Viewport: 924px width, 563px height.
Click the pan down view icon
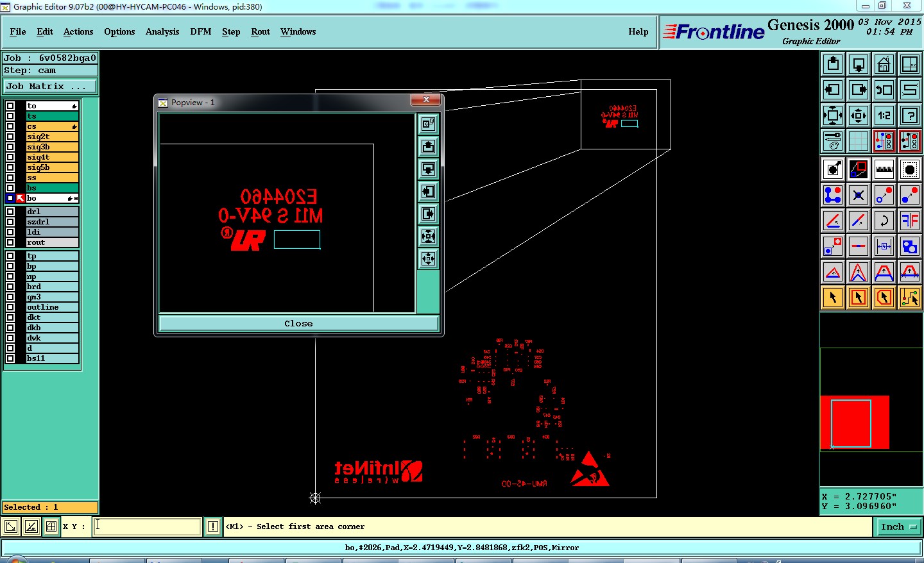pyautogui.click(x=859, y=64)
